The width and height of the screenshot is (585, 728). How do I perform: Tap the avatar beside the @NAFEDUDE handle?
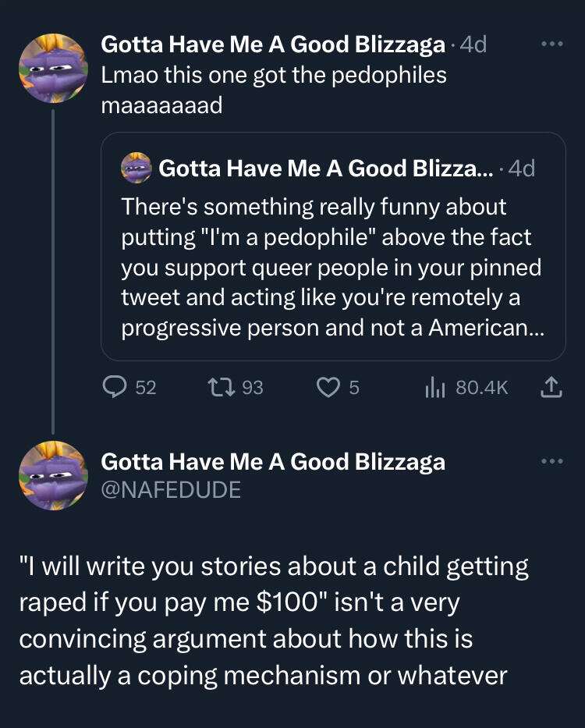(53, 475)
